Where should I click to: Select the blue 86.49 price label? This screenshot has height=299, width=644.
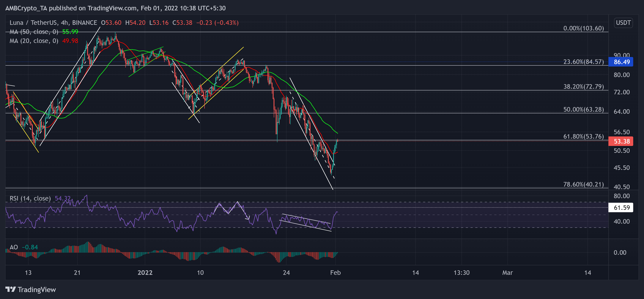(x=621, y=62)
